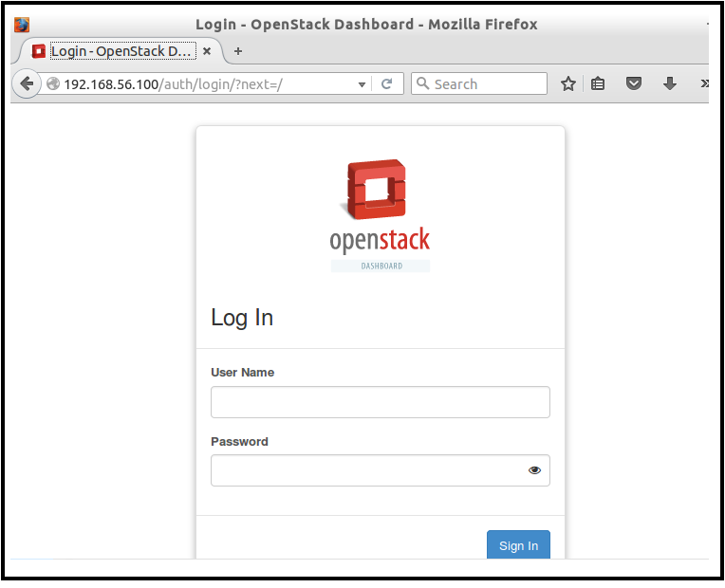This screenshot has width=725, height=588.
Task: Click the 'DASHBOARD' text under logo
Action: [381, 266]
